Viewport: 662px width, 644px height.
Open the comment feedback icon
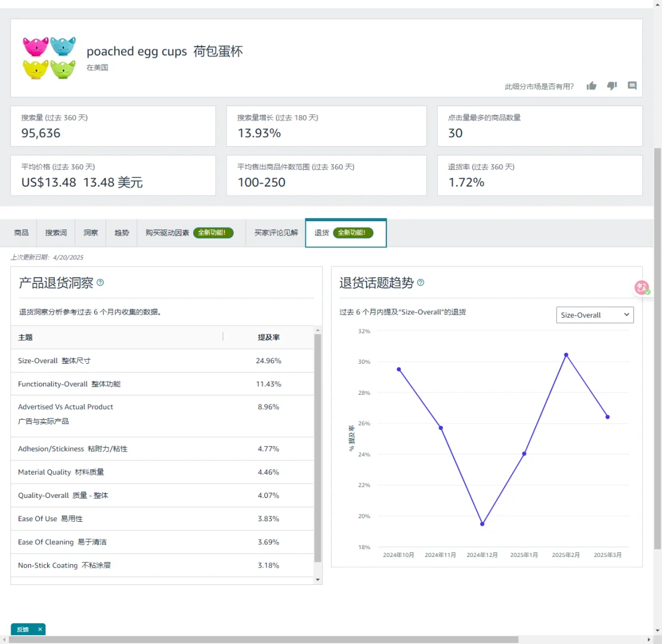tap(632, 86)
